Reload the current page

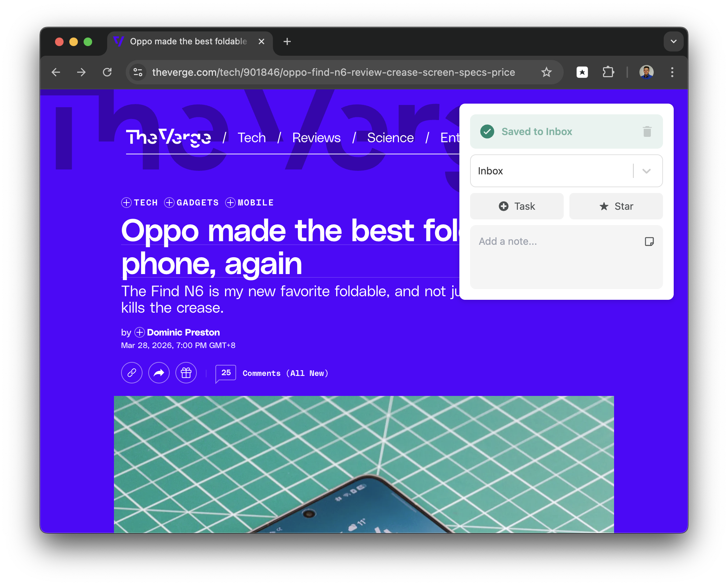pos(108,72)
